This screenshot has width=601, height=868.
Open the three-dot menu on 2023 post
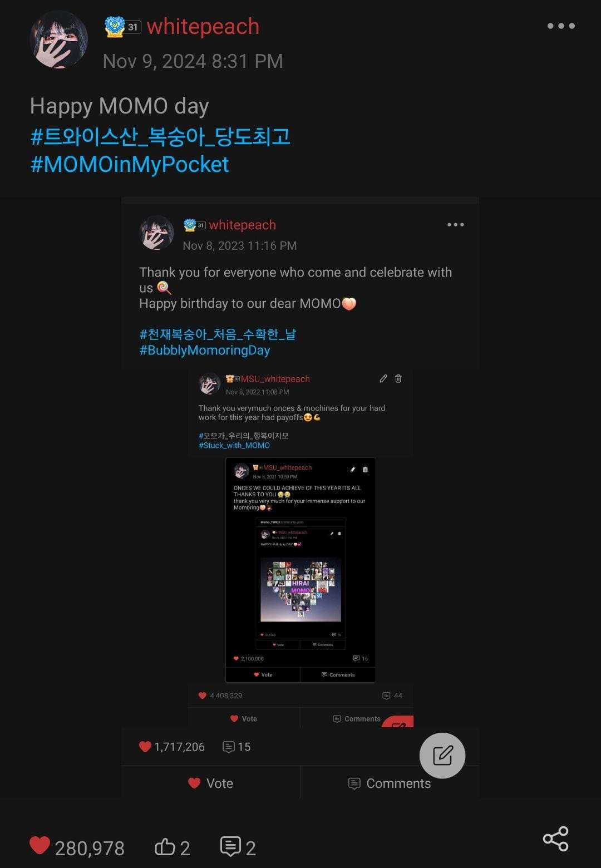point(456,225)
